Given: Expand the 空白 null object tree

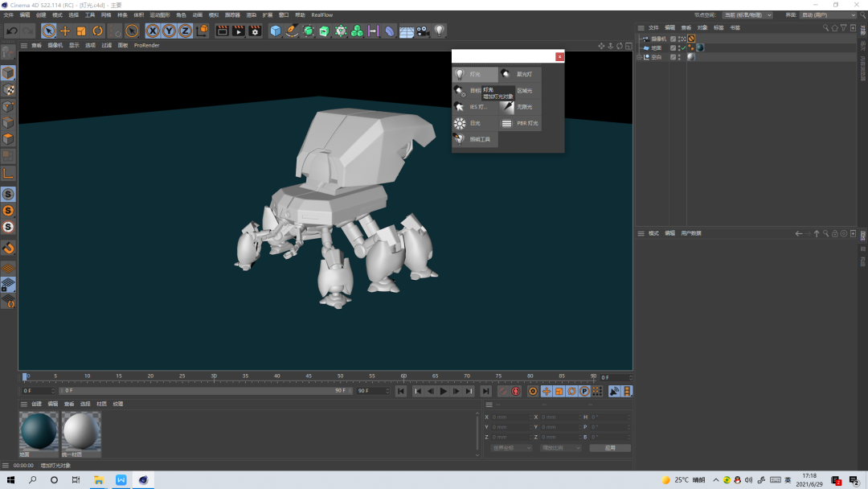Looking at the screenshot, I should [x=640, y=57].
